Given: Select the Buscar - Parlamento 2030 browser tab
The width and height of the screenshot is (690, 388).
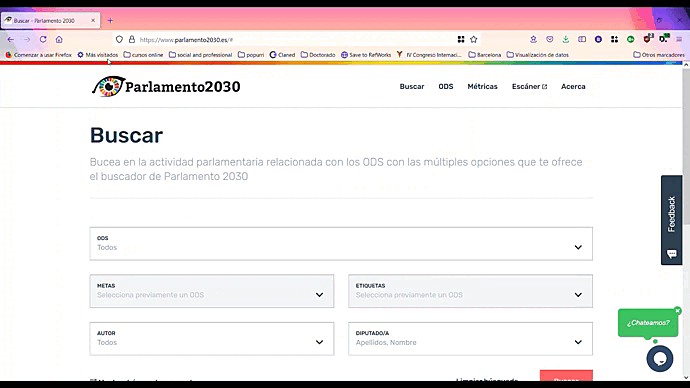Looking at the screenshot, I should click(x=51, y=20).
